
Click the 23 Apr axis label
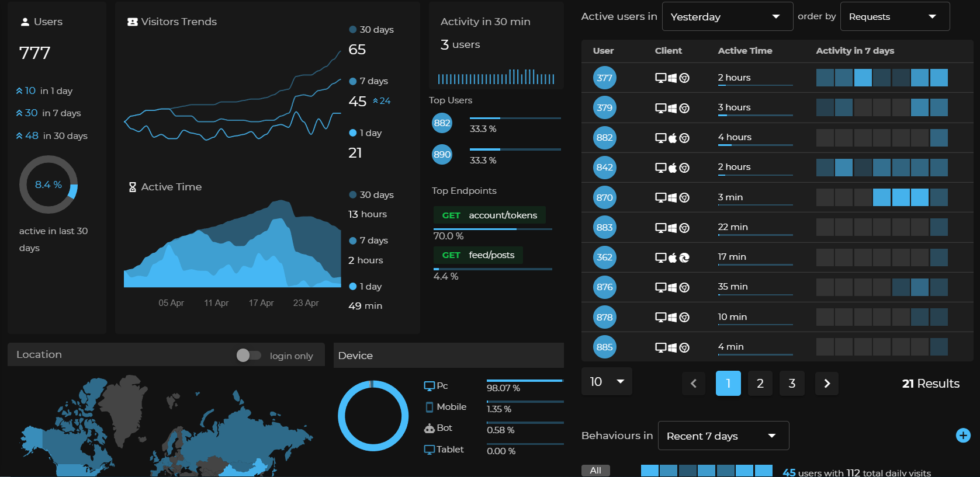[306, 303]
